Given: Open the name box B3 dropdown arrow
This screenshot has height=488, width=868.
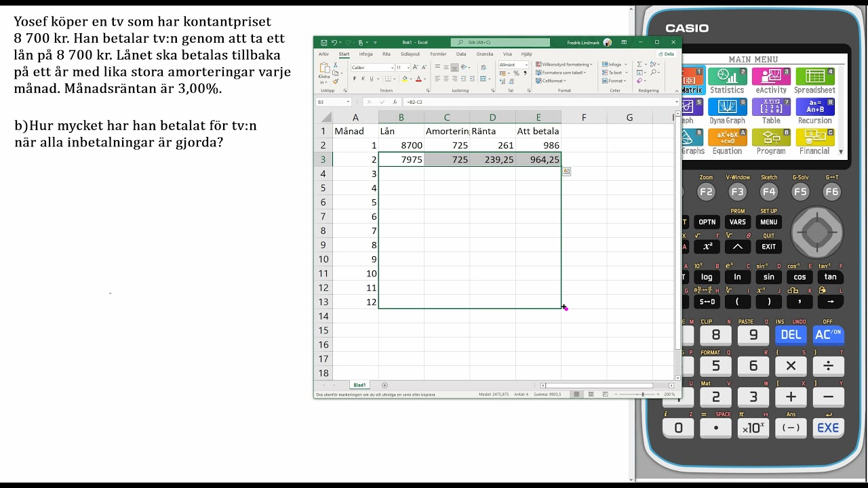Looking at the screenshot, I should coord(348,102).
